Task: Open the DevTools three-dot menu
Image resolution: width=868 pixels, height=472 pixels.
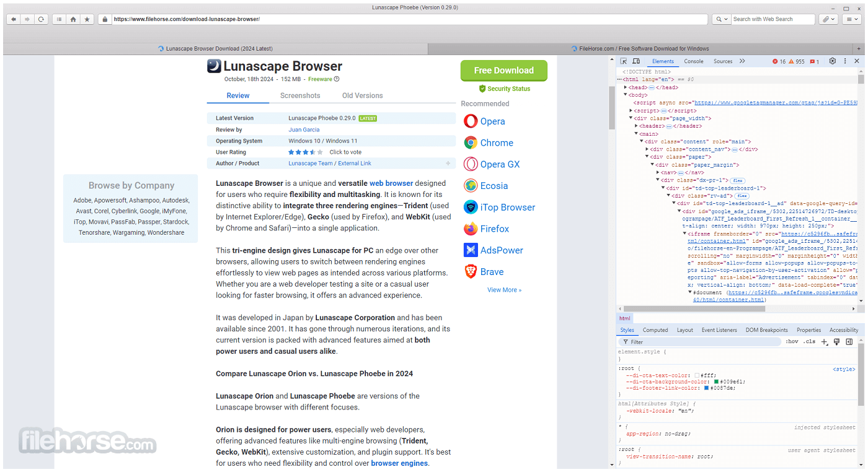Action: (845, 61)
